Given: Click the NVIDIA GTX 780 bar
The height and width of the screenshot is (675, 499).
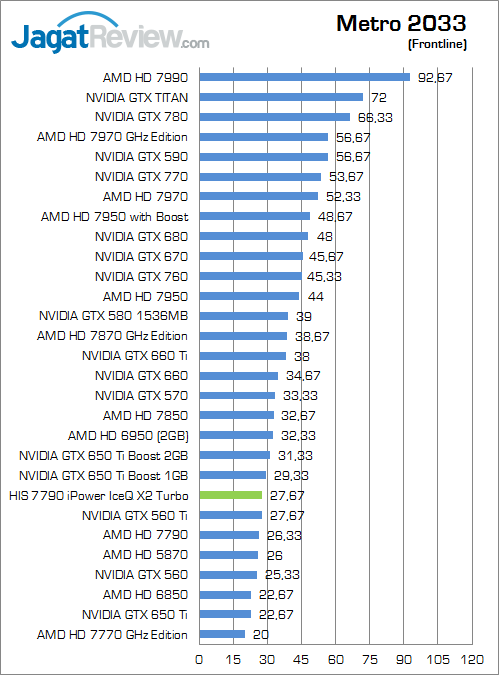Looking at the screenshot, I should click(275, 117).
